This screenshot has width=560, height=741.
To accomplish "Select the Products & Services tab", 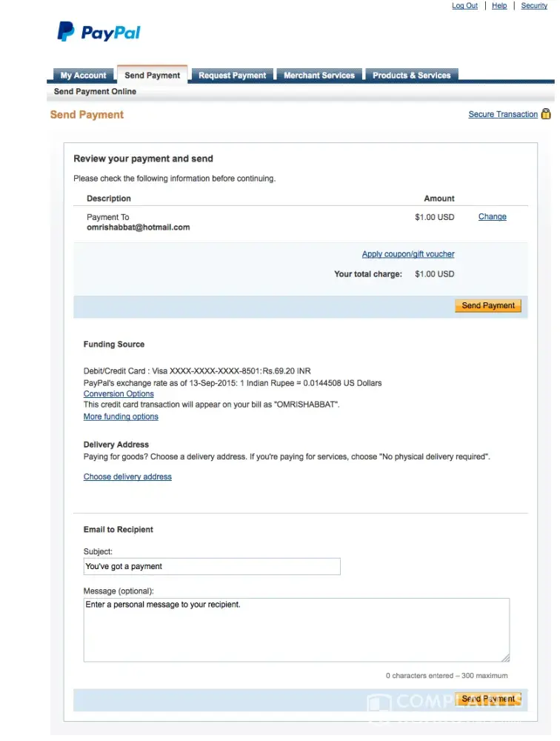I will pyautogui.click(x=411, y=76).
